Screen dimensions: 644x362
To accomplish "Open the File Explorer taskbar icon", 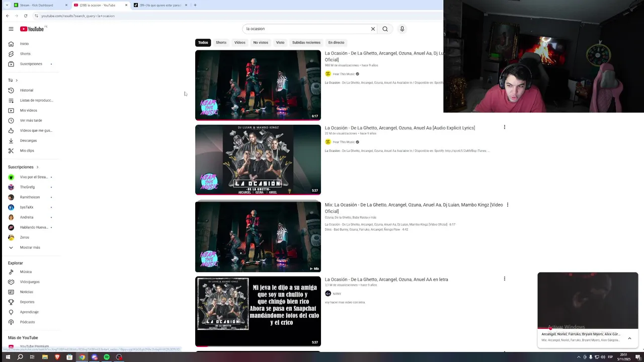I will [45, 357].
